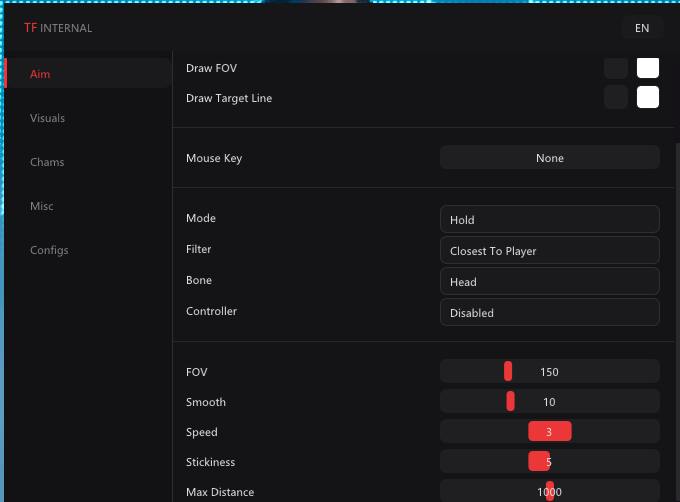Click the TF INTERNAL logo text
Viewport: 680px width, 502px height.
[58, 28]
